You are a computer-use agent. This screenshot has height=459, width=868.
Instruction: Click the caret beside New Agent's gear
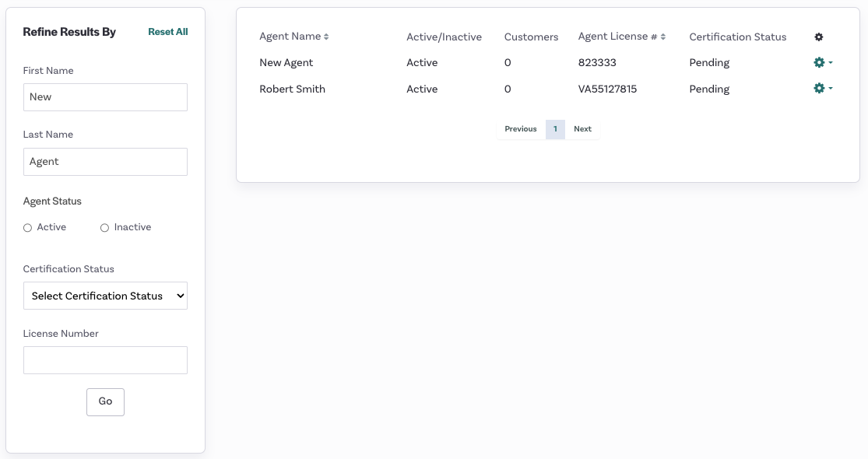(831, 62)
